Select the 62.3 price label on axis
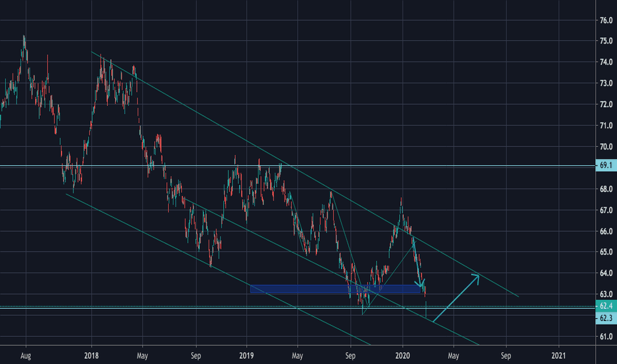617x364 pixels. click(x=606, y=318)
